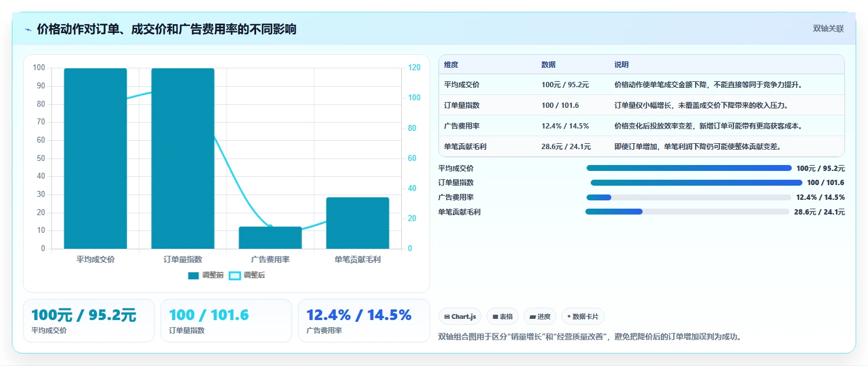Click the 平均成交价 x-axis label

point(96,259)
